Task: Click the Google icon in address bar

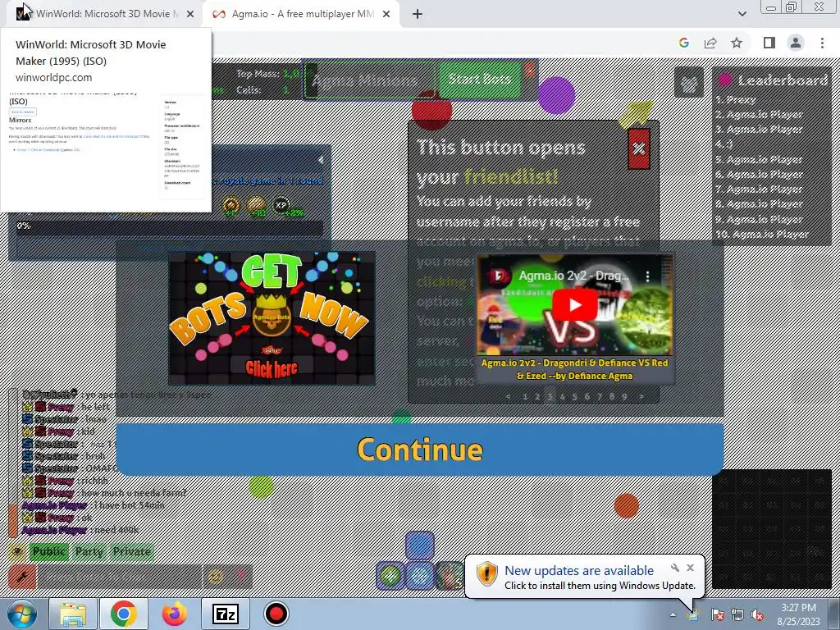Action: click(684, 43)
